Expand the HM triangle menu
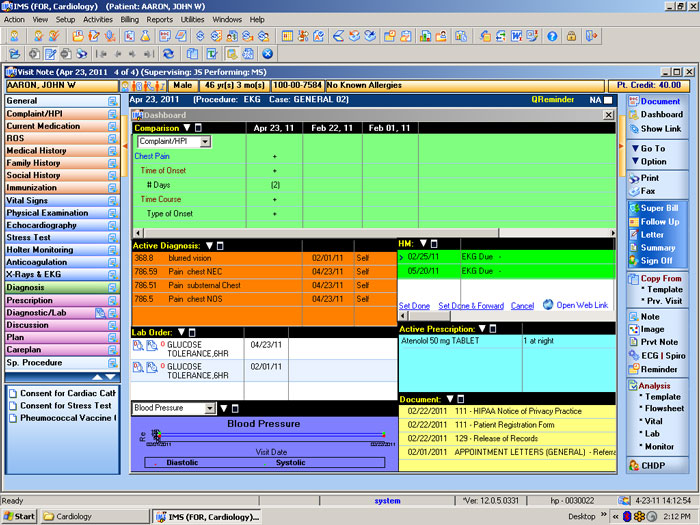 (423, 243)
